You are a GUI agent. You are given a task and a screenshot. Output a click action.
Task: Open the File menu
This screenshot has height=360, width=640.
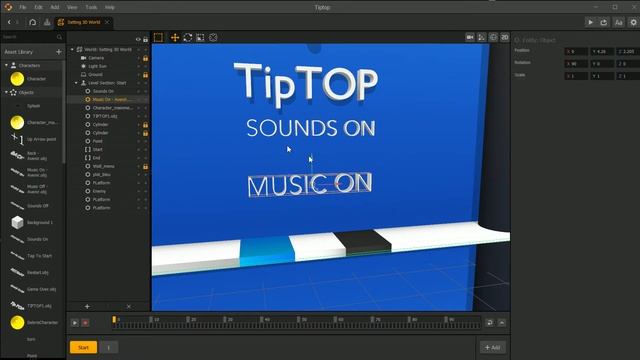point(23,7)
